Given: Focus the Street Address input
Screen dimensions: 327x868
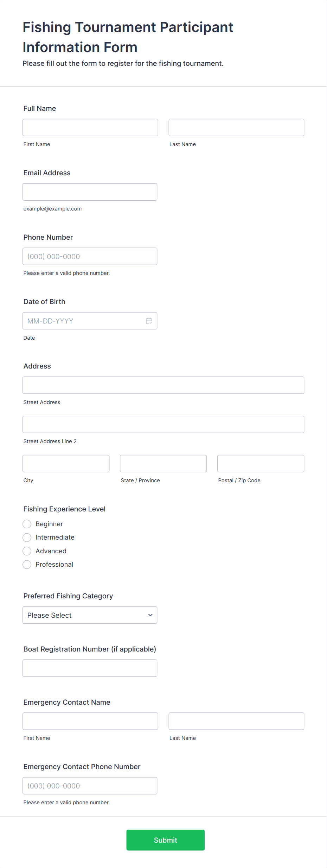Looking at the screenshot, I should point(163,385).
